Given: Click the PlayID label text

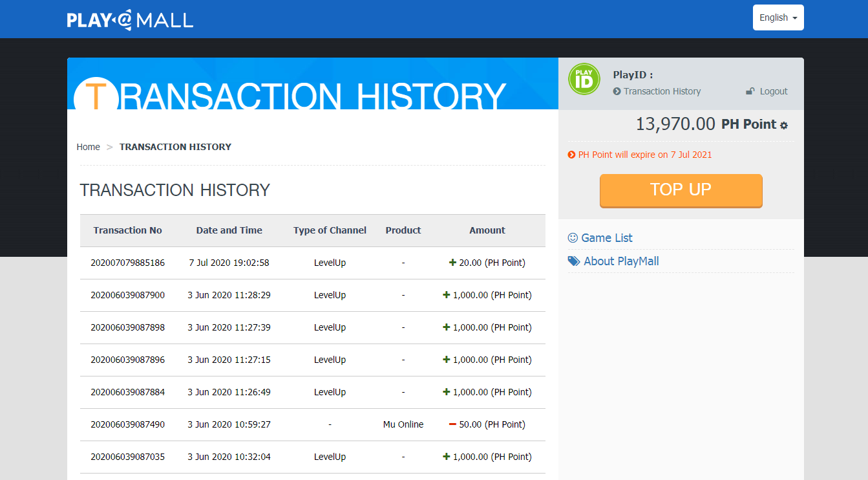Looking at the screenshot, I should 633,75.
